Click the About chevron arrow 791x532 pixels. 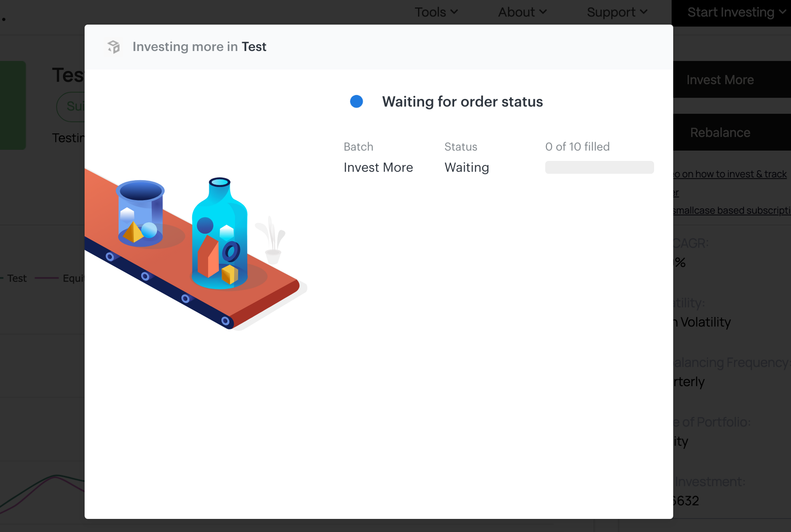[543, 12]
